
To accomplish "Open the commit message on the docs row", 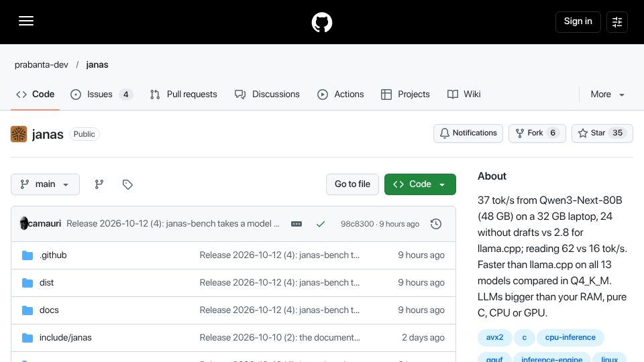I will [280, 310].
